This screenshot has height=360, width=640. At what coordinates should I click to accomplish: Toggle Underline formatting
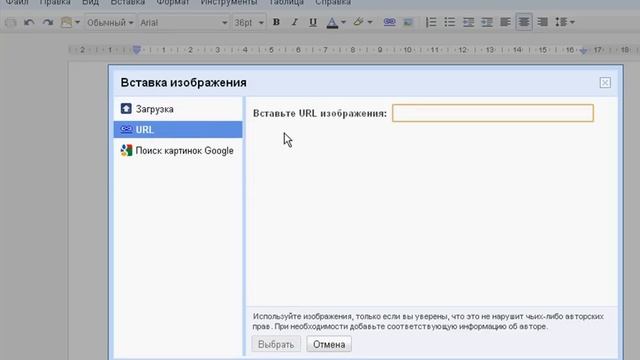313,22
